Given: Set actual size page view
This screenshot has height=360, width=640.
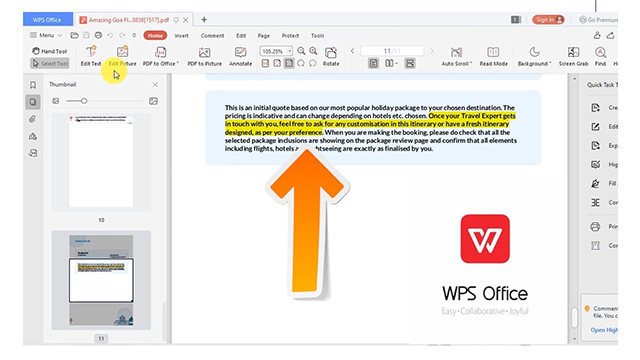Looking at the screenshot, I should (x=265, y=63).
